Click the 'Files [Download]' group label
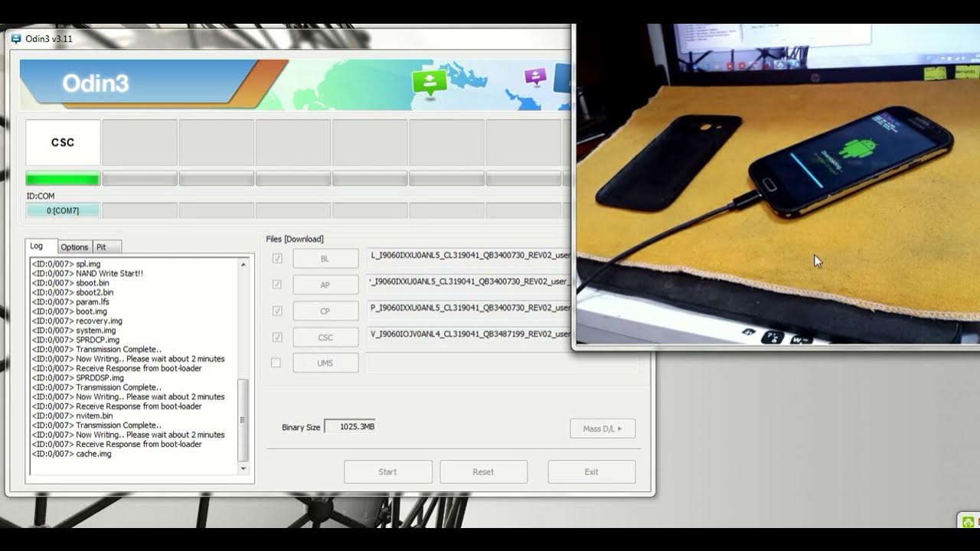 coord(295,240)
